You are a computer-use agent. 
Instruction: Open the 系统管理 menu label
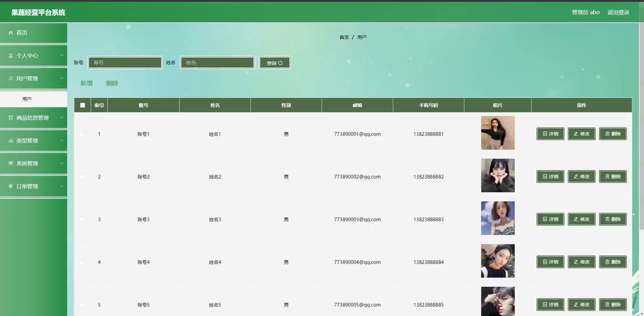coord(27,163)
